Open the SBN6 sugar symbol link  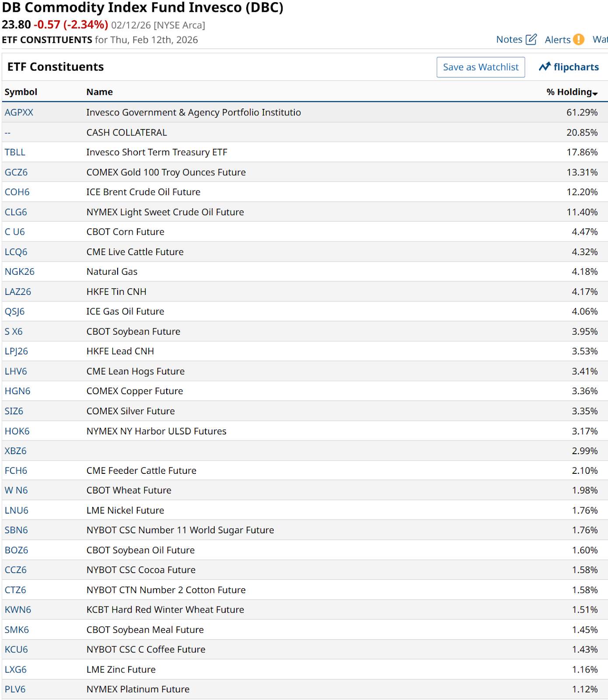(16, 530)
